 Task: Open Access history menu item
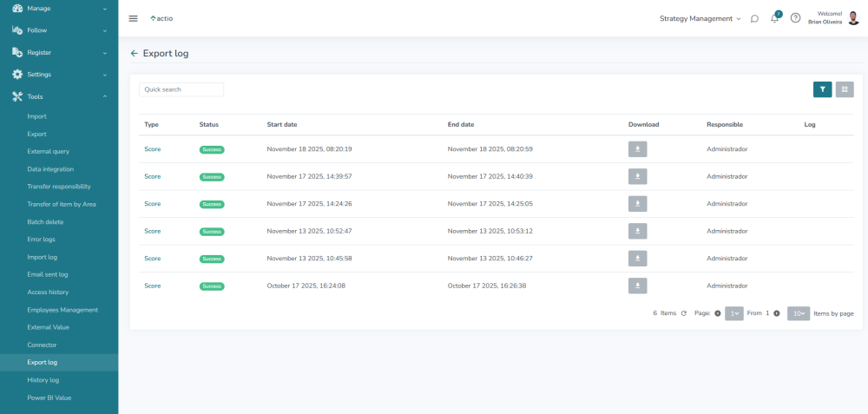coord(48,292)
